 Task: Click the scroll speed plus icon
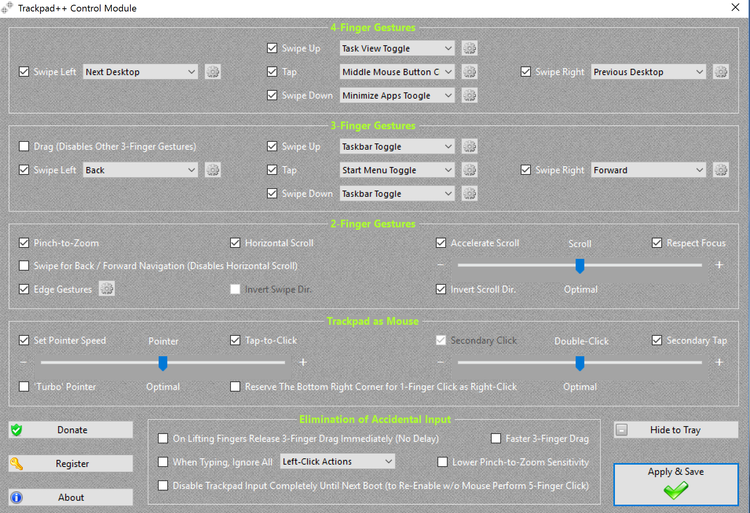pyautogui.click(x=719, y=264)
